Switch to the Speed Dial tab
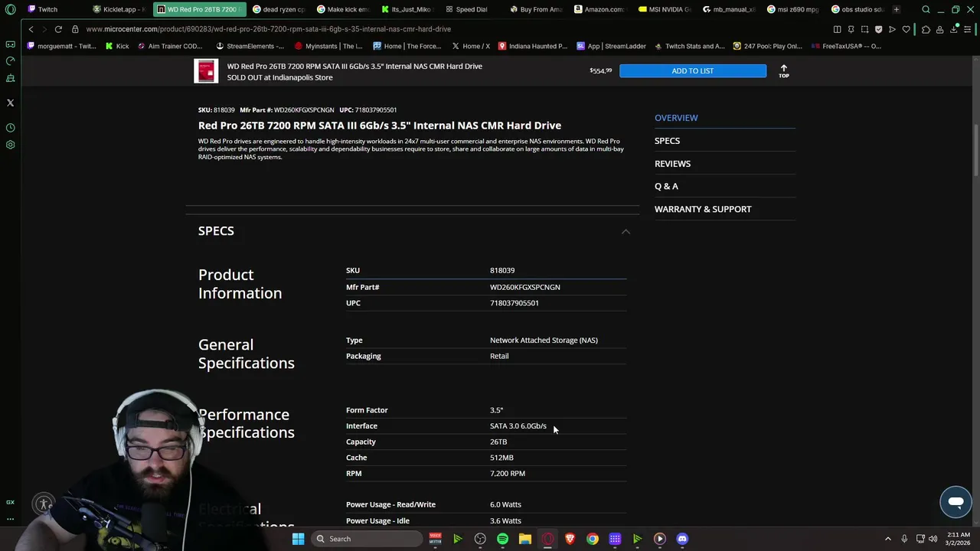The image size is (980, 551). click(472, 9)
